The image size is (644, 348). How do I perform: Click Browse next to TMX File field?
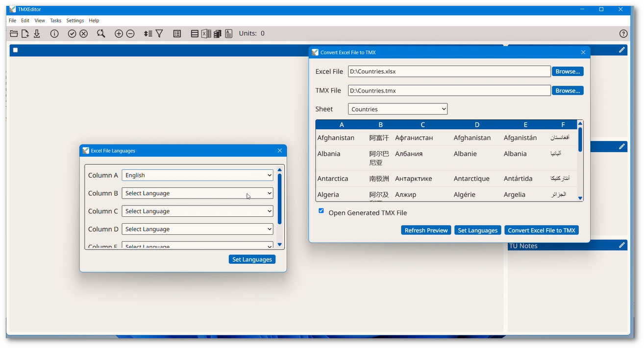[x=568, y=91]
